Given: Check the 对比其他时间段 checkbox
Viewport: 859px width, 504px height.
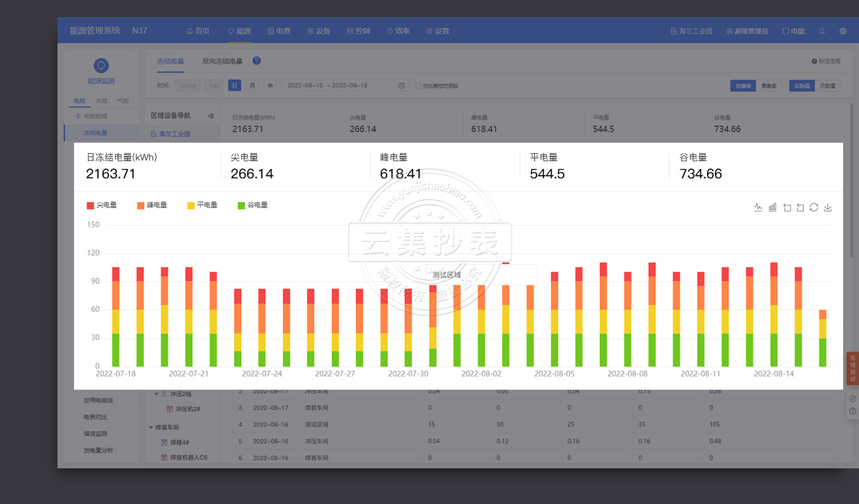Looking at the screenshot, I should pyautogui.click(x=418, y=86).
